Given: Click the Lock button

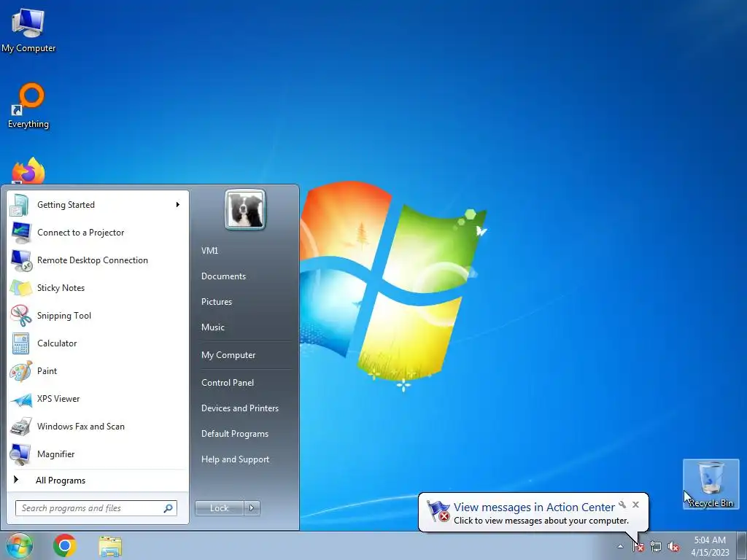Looking at the screenshot, I should coord(220,508).
